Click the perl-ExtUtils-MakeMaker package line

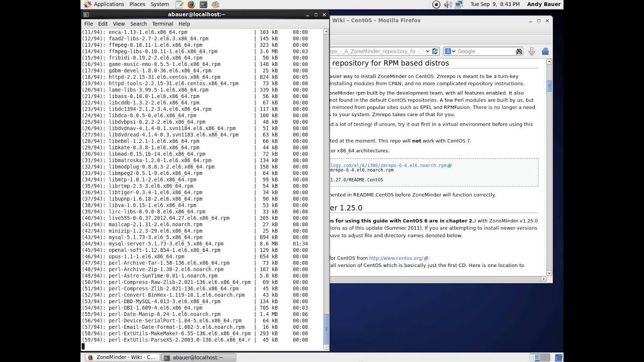coord(195,333)
